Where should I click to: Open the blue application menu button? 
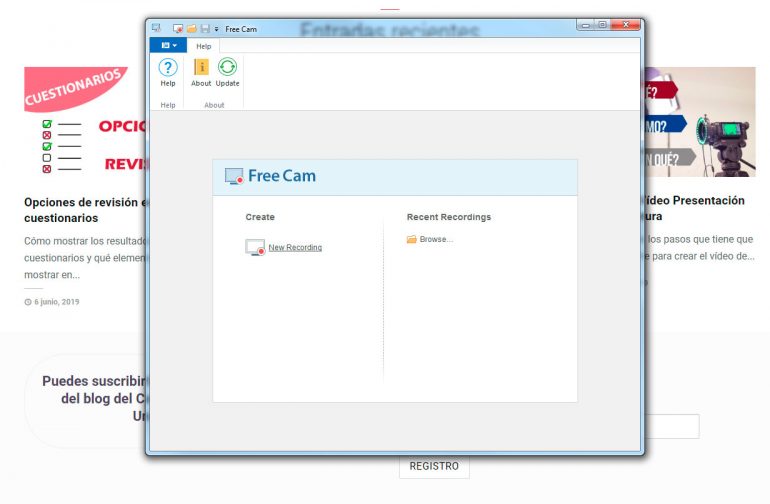168,45
